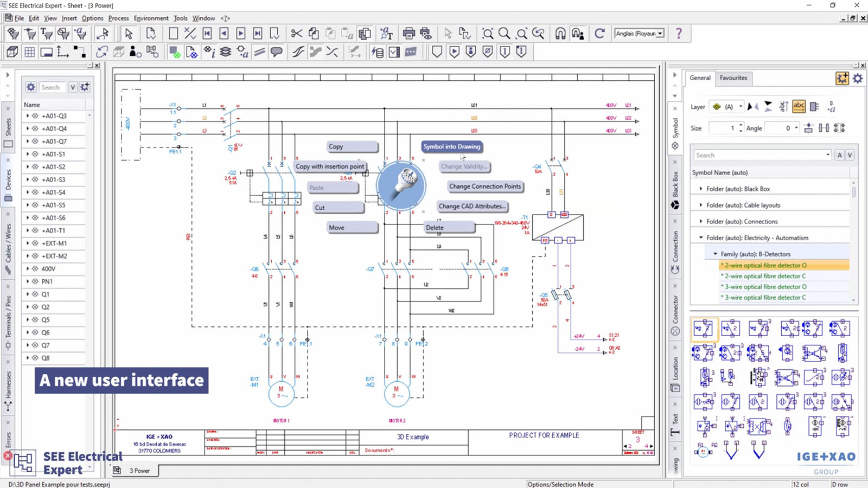Go to the next sheet
868x488 pixels.
(241, 34)
